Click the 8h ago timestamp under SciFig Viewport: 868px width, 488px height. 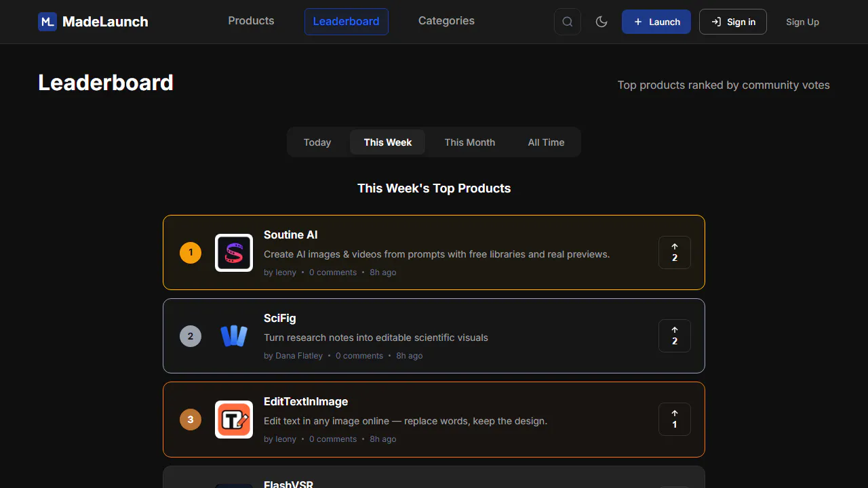pyautogui.click(x=410, y=356)
